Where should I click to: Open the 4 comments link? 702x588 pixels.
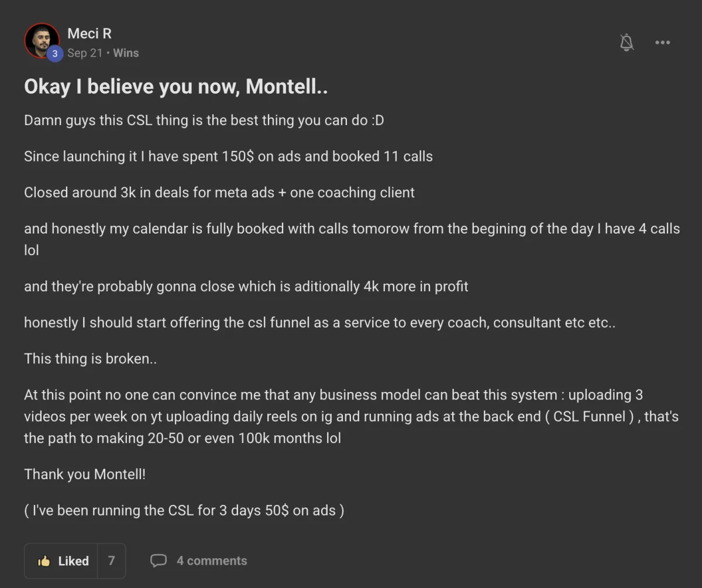click(212, 561)
